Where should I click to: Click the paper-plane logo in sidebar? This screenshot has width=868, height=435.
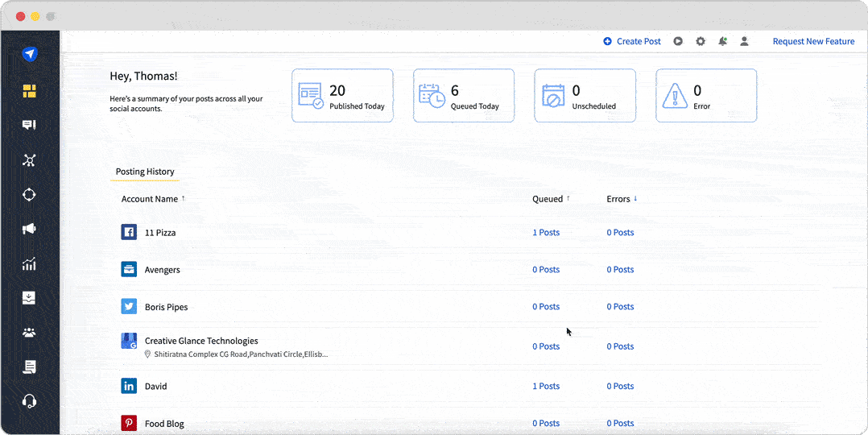29,54
